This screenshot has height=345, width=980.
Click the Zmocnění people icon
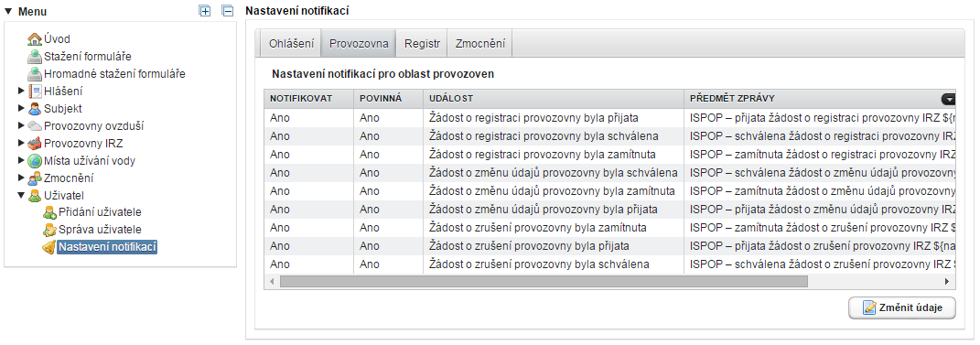(x=35, y=178)
